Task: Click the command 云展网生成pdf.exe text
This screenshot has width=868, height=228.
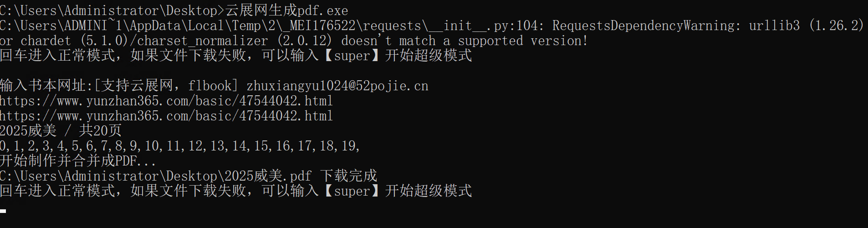Action: coord(286,10)
